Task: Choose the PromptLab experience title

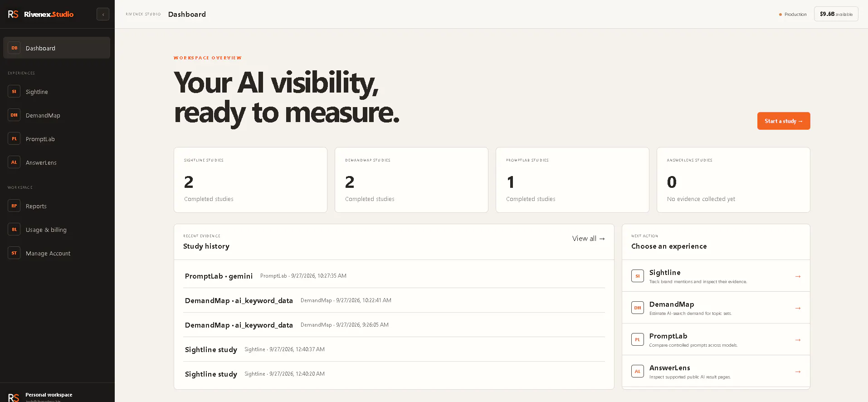Action: 668,336
